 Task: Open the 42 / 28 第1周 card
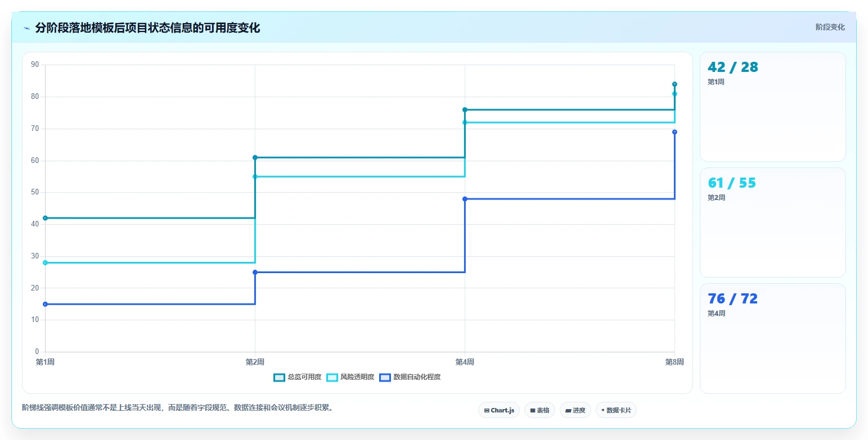[772, 107]
